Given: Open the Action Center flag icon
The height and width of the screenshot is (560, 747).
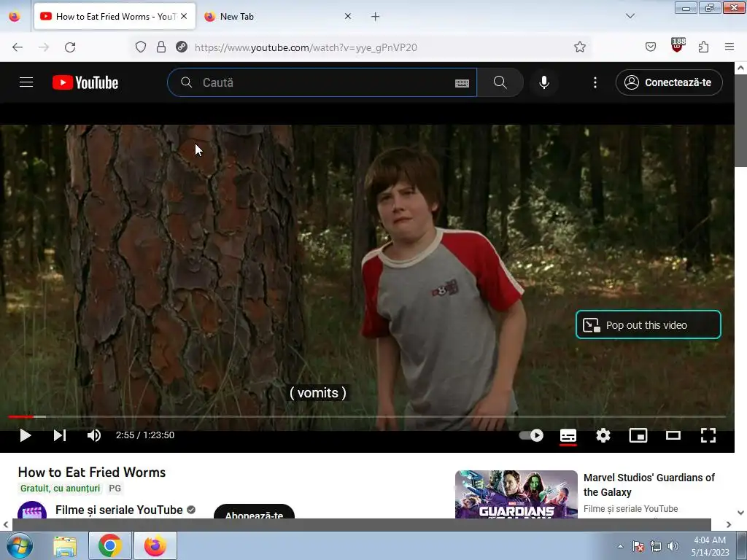Looking at the screenshot, I should coord(638,546).
